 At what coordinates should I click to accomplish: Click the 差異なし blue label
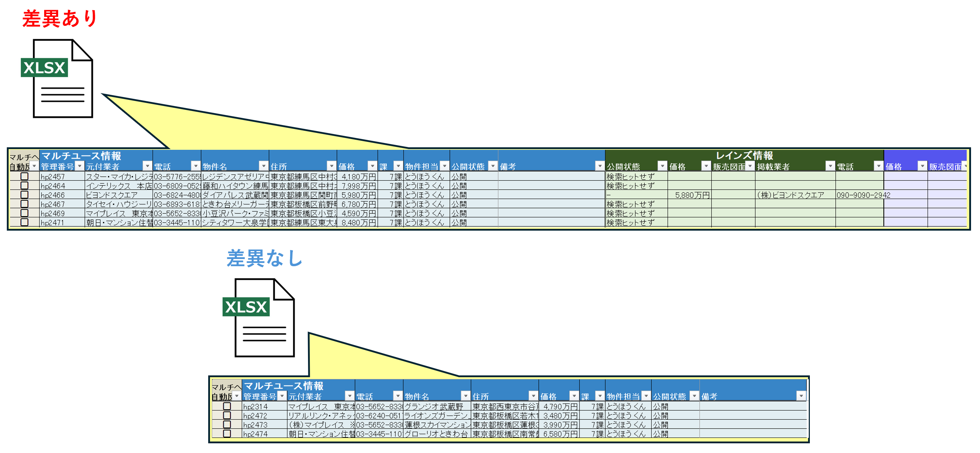point(265,258)
